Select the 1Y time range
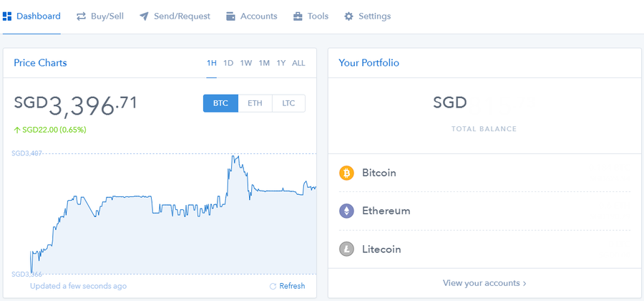 pos(281,63)
